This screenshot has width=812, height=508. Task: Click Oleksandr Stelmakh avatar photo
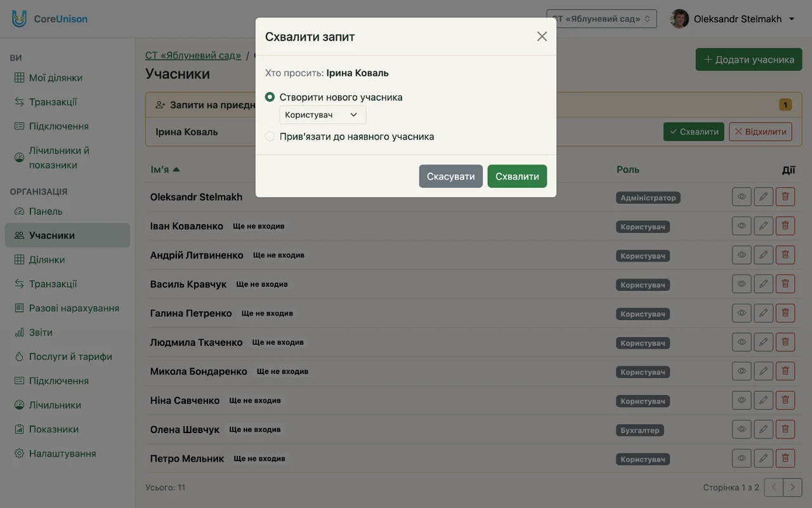click(x=679, y=19)
